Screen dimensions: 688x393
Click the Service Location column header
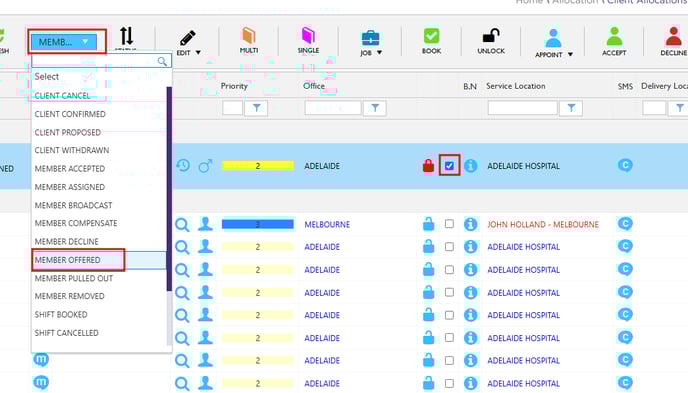pos(516,86)
